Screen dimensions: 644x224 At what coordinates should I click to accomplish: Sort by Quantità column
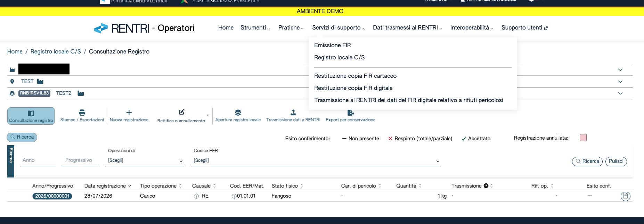pos(409,186)
